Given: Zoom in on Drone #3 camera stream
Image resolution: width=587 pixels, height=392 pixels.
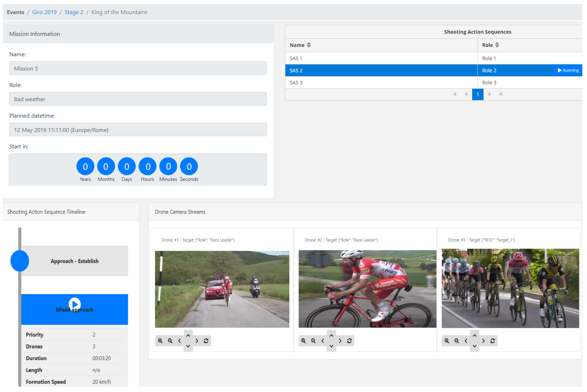Looking at the screenshot, I should pos(447,341).
